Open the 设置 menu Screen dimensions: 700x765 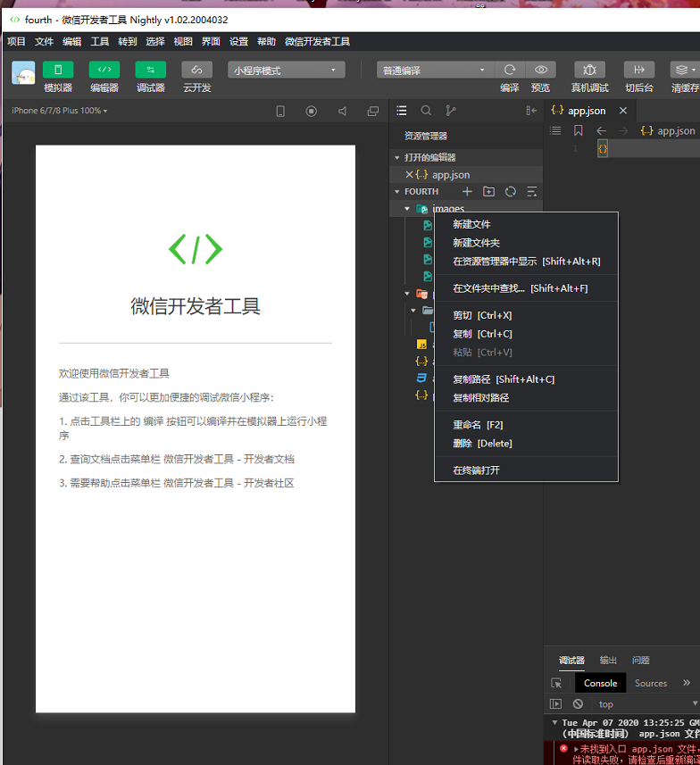238,41
